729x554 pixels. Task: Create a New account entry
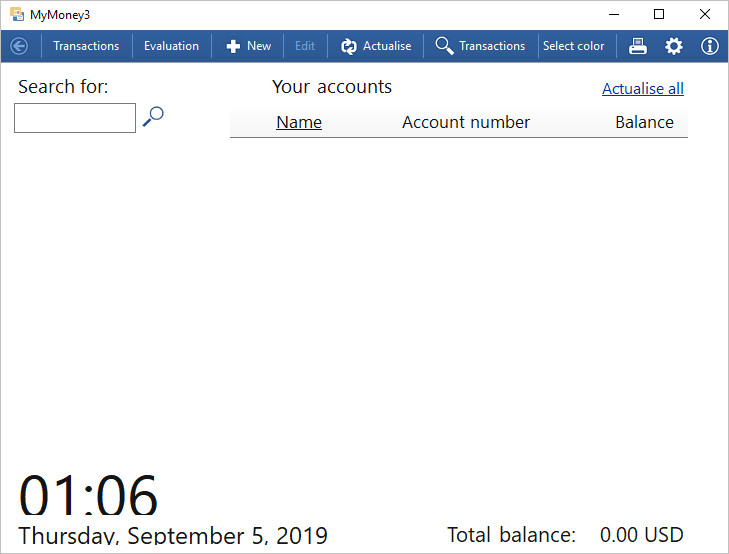(x=248, y=46)
